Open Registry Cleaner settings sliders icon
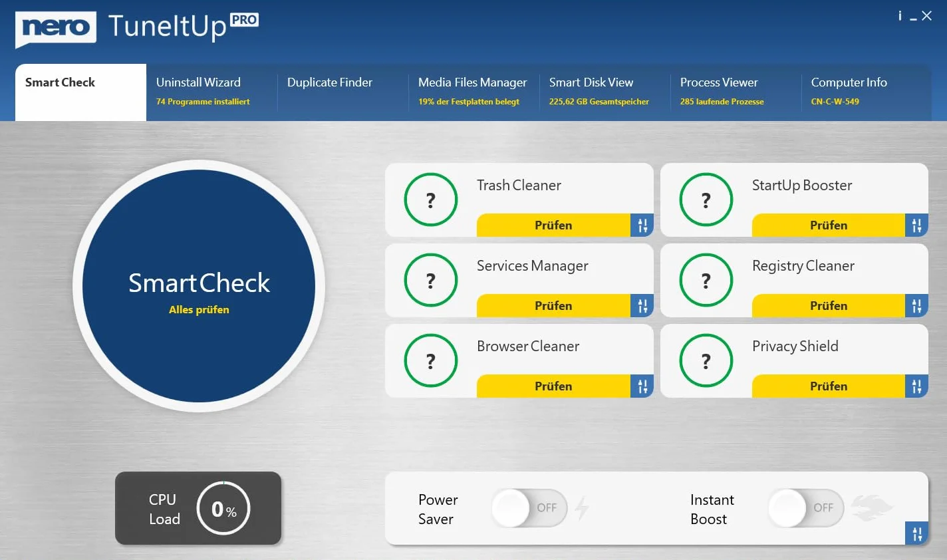The image size is (947, 560). (x=916, y=306)
